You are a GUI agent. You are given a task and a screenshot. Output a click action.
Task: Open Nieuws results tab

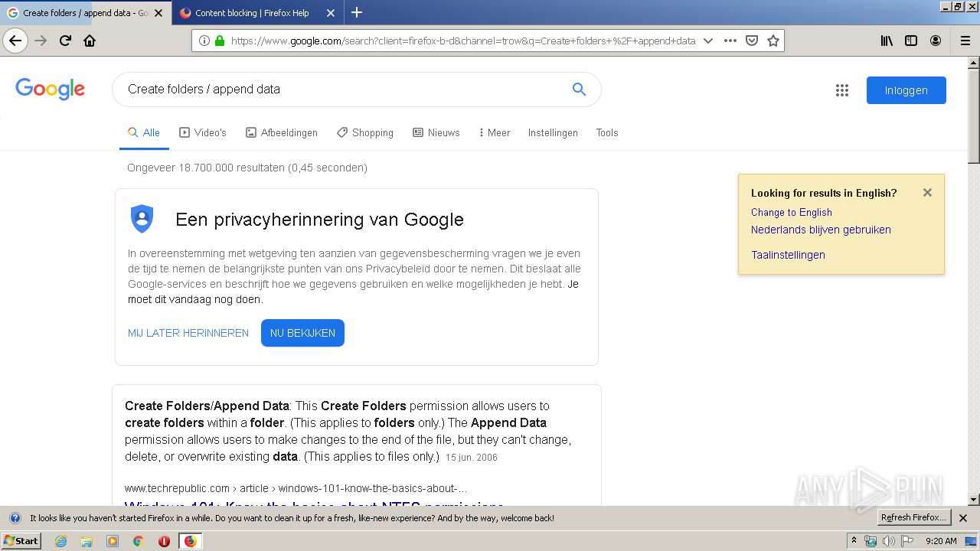click(x=436, y=132)
